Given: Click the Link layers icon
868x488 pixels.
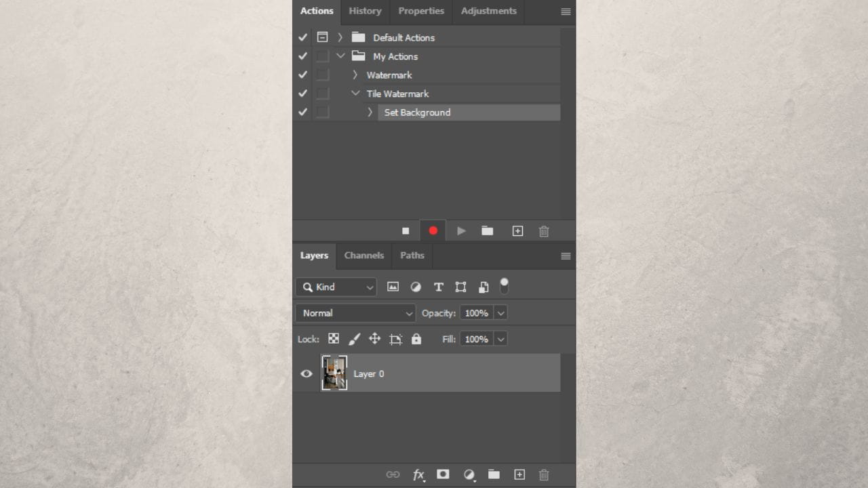Looking at the screenshot, I should [x=393, y=475].
